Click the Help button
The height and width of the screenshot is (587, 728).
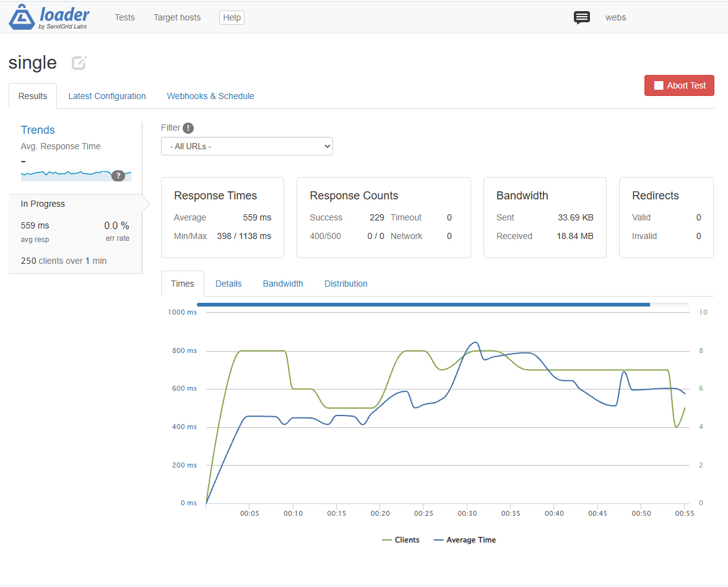pyautogui.click(x=232, y=17)
